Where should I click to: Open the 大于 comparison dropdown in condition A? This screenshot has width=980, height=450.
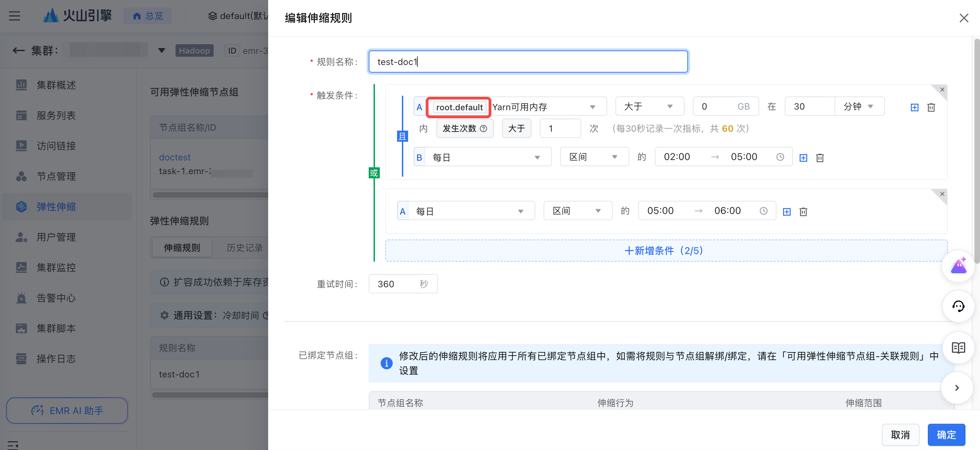pyautogui.click(x=649, y=106)
